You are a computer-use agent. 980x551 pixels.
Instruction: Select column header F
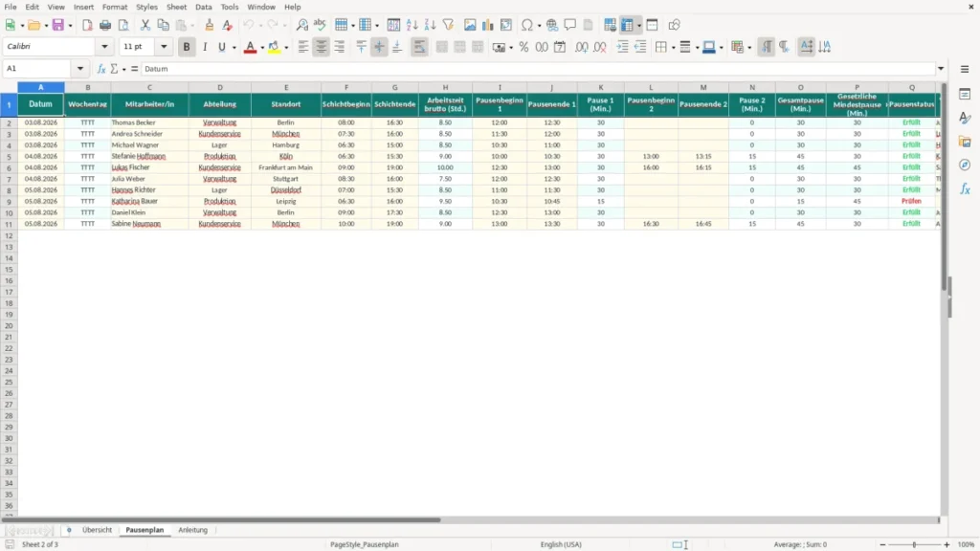pos(346,87)
